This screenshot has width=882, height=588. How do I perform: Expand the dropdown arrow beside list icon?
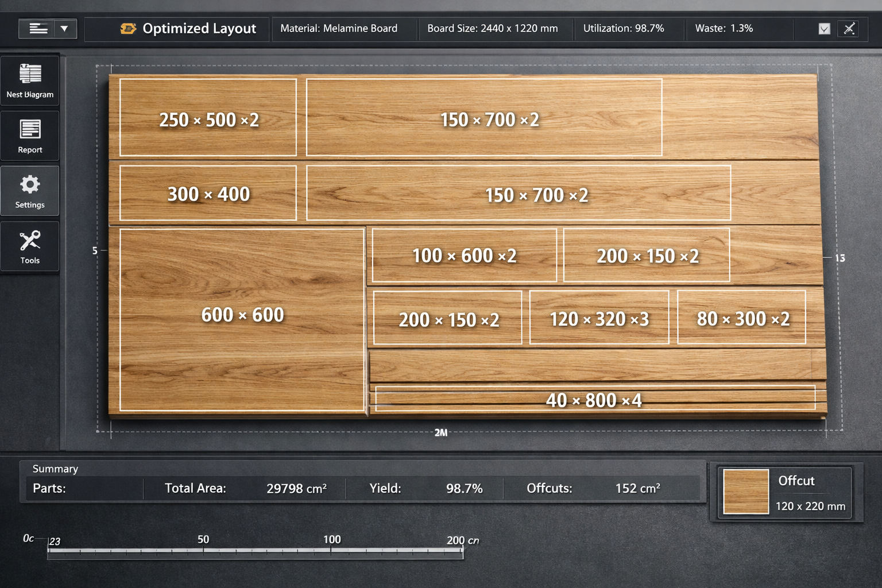click(65, 28)
